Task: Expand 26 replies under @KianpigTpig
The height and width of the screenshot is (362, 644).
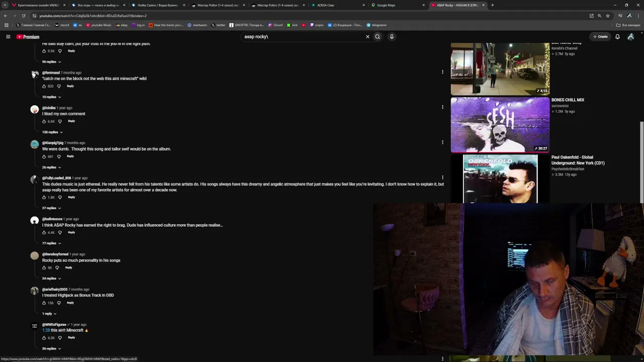Action: [x=51, y=167]
